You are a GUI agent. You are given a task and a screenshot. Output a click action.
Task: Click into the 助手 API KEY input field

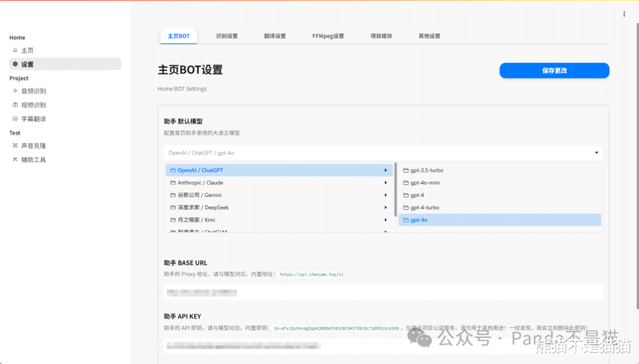coord(383,346)
